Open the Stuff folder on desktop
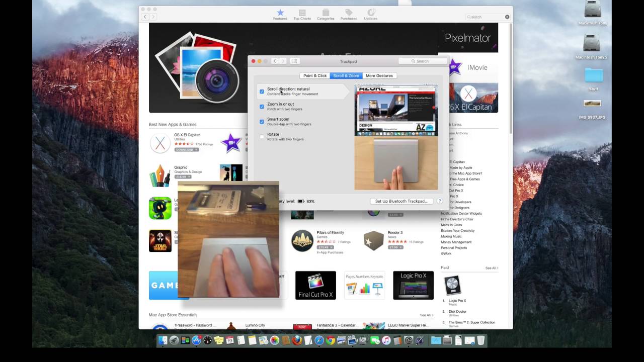644x362 pixels. click(x=594, y=79)
